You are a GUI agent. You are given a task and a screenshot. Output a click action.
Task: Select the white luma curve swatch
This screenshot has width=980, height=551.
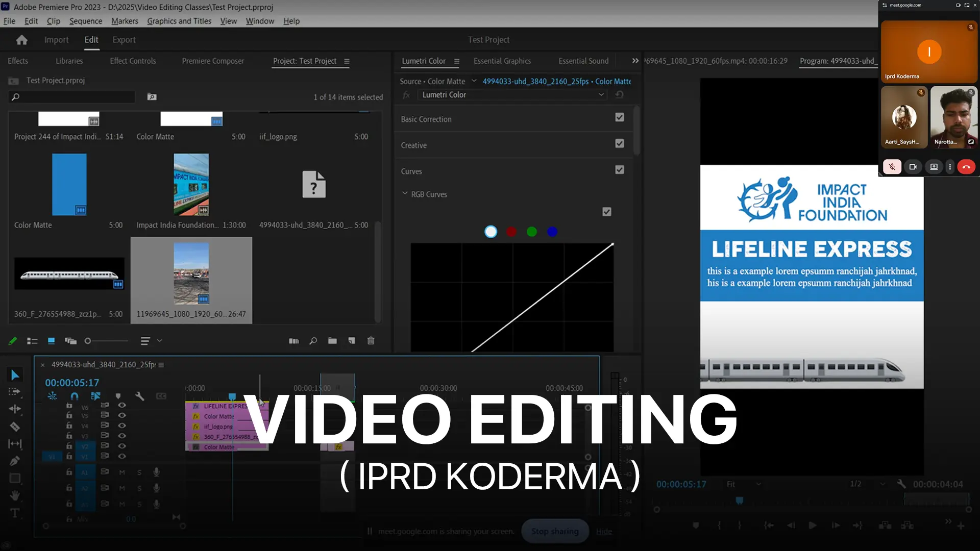click(x=491, y=232)
